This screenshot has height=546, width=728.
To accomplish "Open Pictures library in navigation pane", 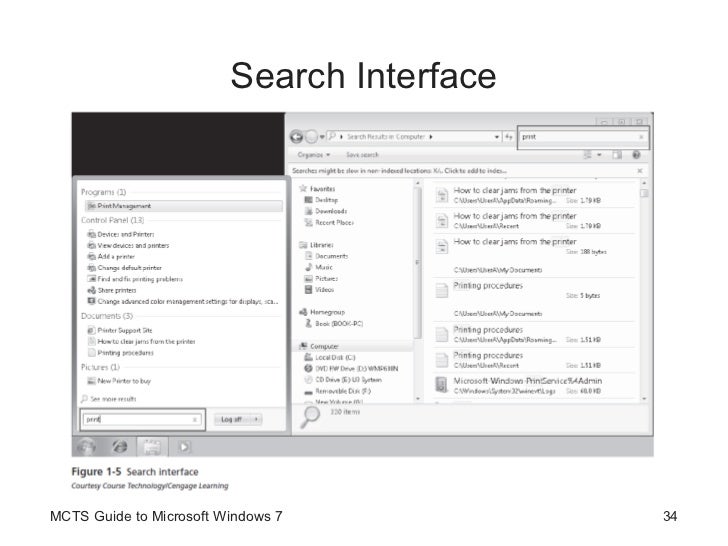I will (321, 278).
